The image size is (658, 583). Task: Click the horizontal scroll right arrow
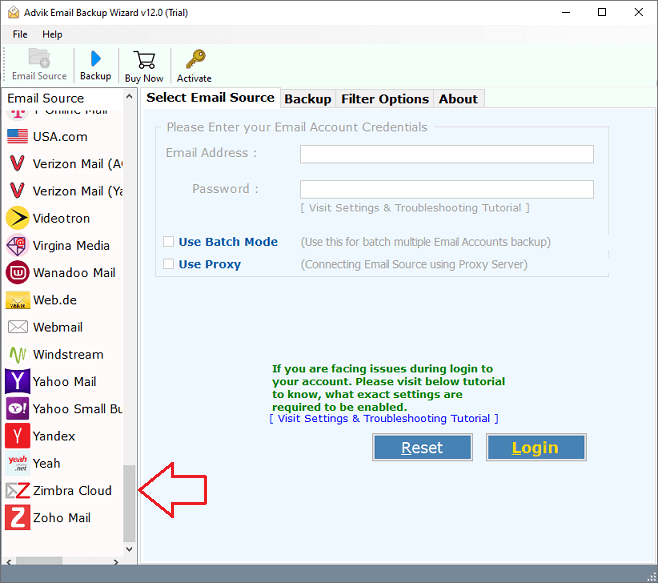(x=116, y=561)
